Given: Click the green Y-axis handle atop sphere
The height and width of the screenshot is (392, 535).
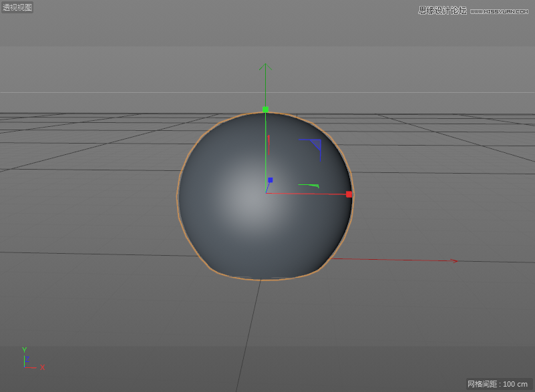Looking at the screenshot, I should point(265,109).
